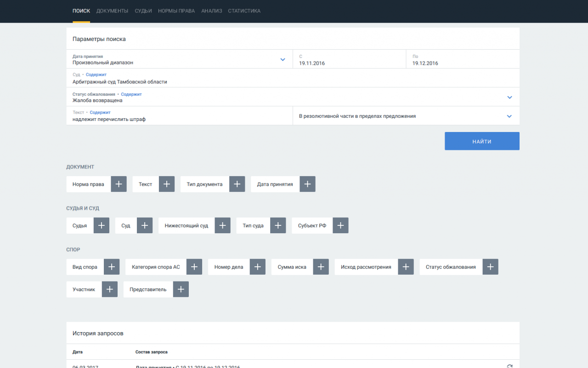The height and width of the screenshot is (368, 588).
Task: Click the История запросов heading
Action: (x=98, y=333)
